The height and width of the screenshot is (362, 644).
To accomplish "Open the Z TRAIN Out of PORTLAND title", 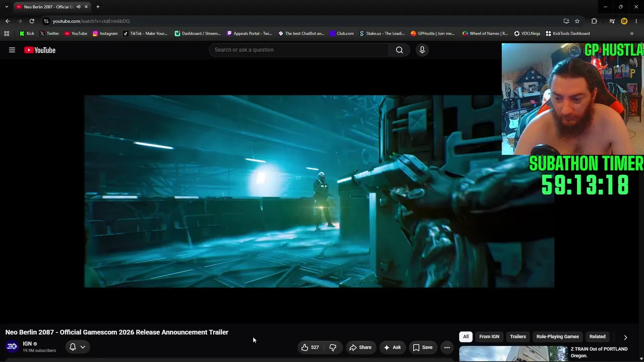I will coord(599,352).
